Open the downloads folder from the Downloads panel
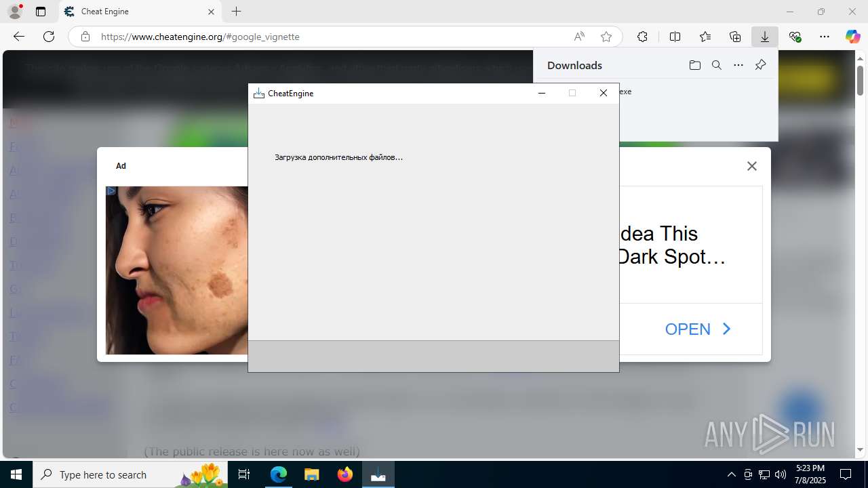This screenshot has width=868, height=488. coord(694,65)
